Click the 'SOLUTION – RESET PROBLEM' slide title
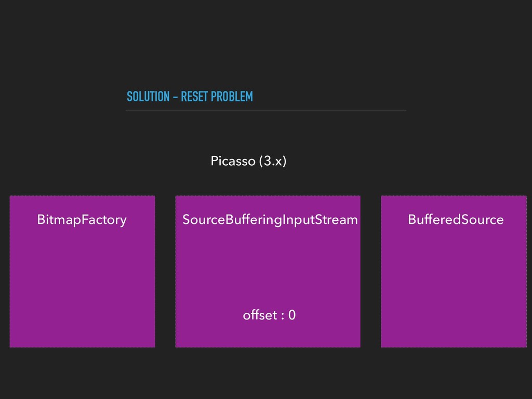The width and height of the screenshot is (532, 399). [x=190, y=97]
